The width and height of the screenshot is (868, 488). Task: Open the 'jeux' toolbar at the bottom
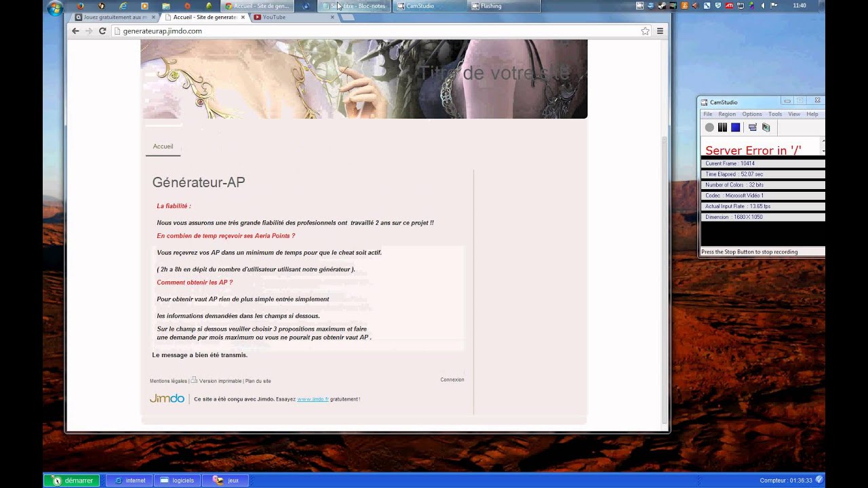click(x=226, y=481)
